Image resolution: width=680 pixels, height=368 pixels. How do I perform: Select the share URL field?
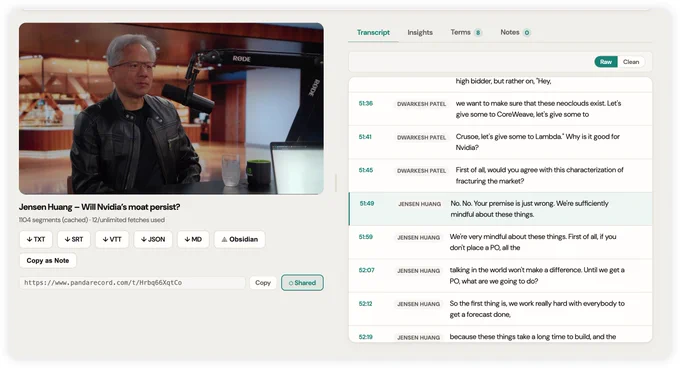click(x=132, y=283)
